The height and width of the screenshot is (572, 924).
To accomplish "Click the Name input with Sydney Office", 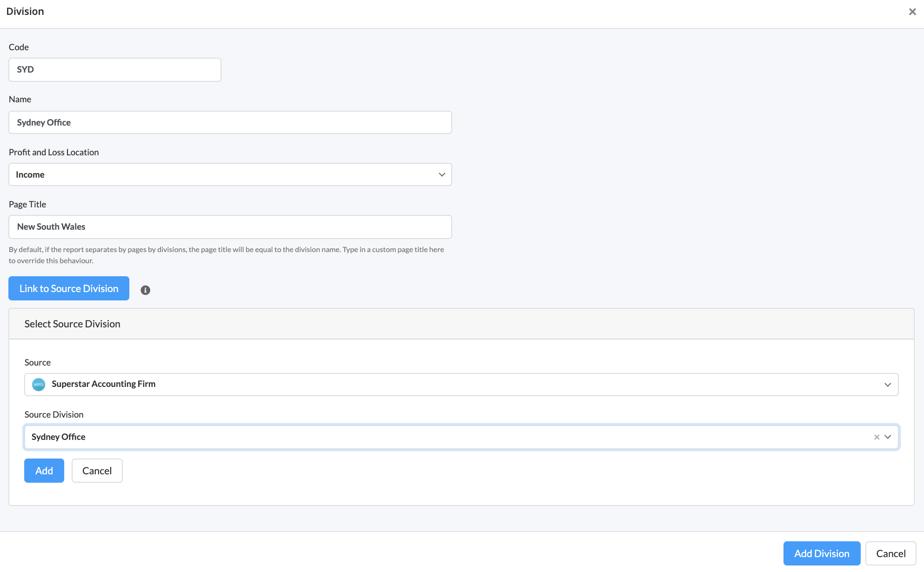I will coord(230,122).
